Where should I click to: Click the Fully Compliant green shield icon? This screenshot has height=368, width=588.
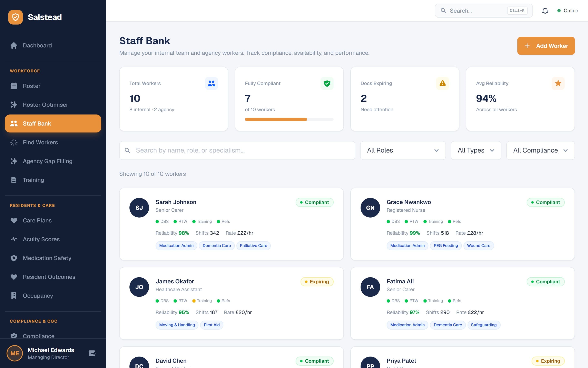coord(327,83)
